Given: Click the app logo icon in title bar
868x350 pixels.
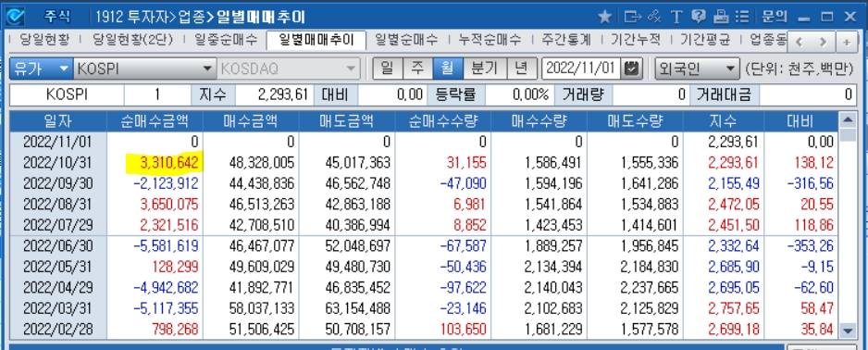Looking at the screenshot, I should click(16, 17).
